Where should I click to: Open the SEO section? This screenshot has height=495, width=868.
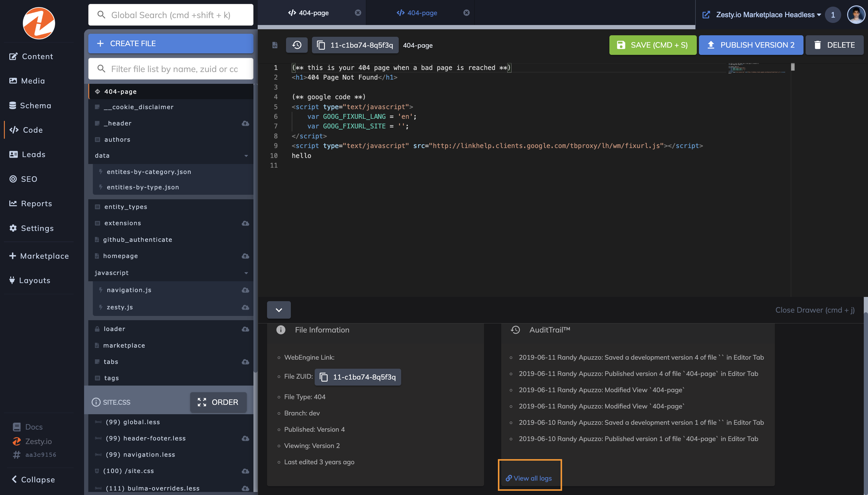pyautogui.click(x=23, y=179)
